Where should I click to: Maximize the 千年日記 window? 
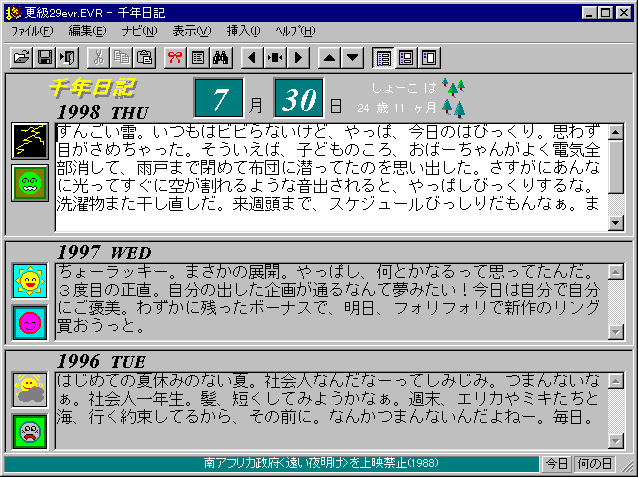[x=605, y=13]
